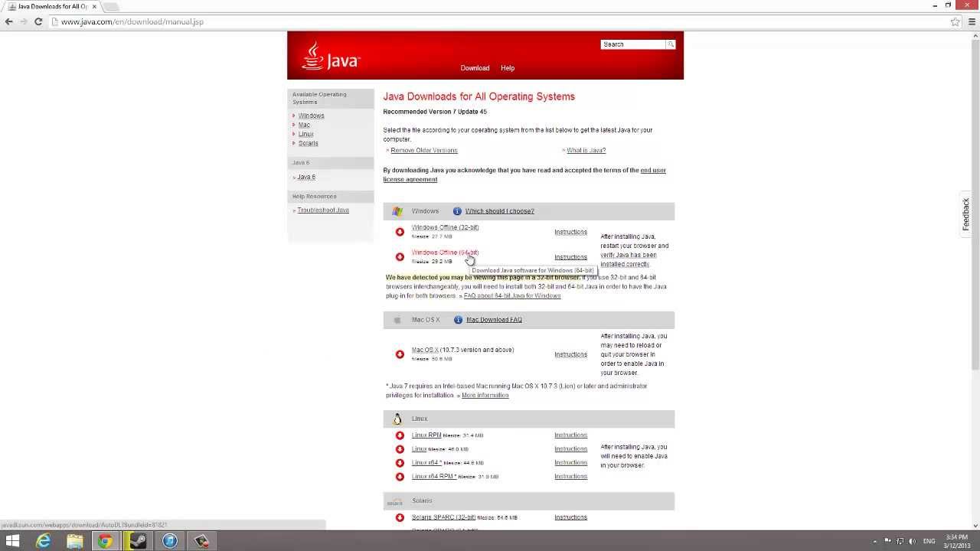The height and width of the screenshot is (551, 980).
Task: Click red download icon for Solaris SPARC (32-bit)
Action: click(x=400, y=517)
